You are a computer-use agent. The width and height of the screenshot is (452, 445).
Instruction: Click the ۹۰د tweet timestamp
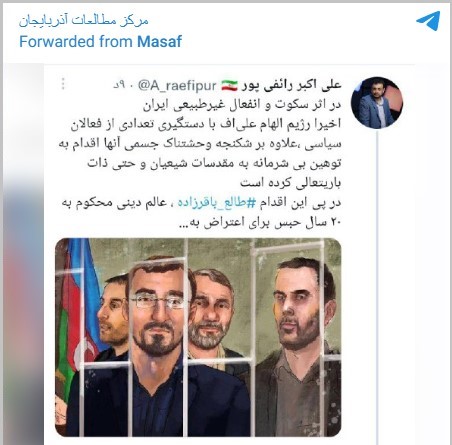(x=123, y=86)
